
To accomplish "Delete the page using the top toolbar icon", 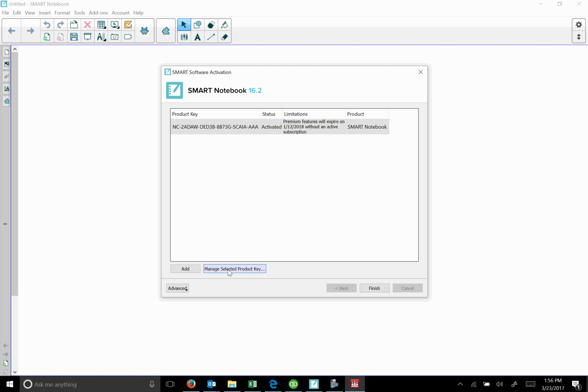I will (61, 37).
